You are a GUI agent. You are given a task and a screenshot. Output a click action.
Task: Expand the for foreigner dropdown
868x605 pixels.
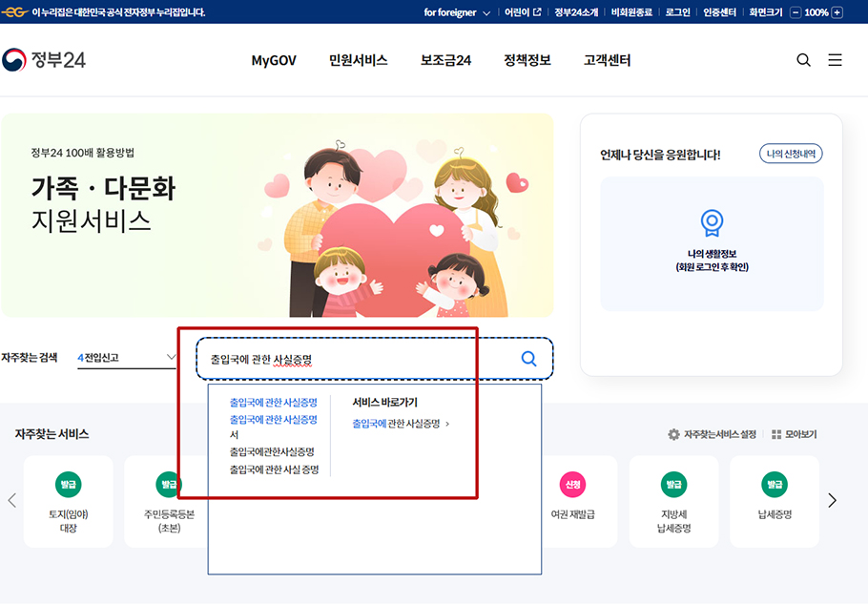click(457, 12)
